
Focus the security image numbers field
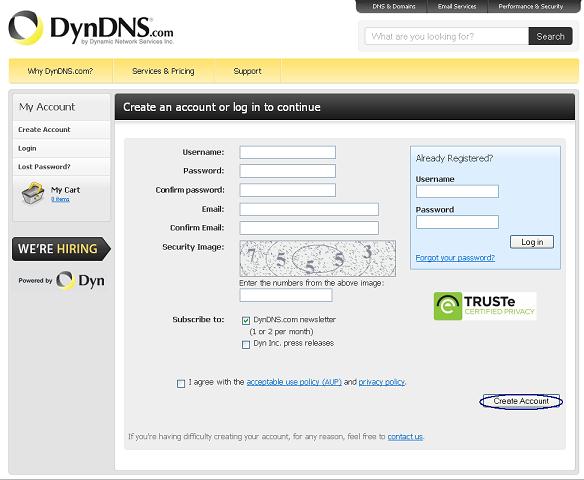[286, 295]
